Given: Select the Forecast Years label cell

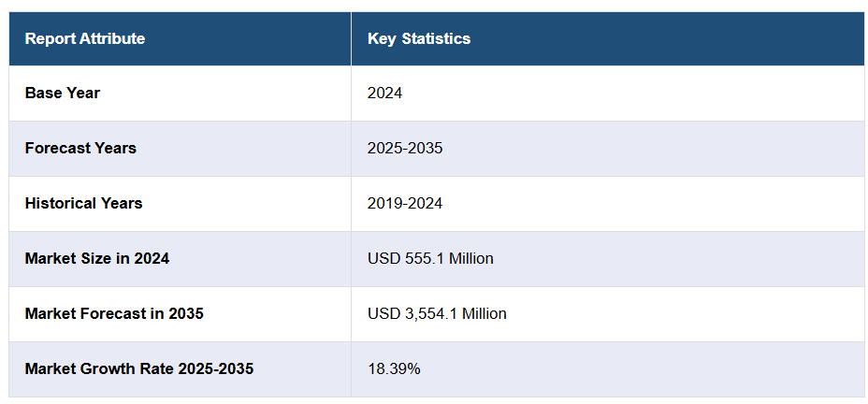Looking at the screenshot, I should tap(80, 148).
